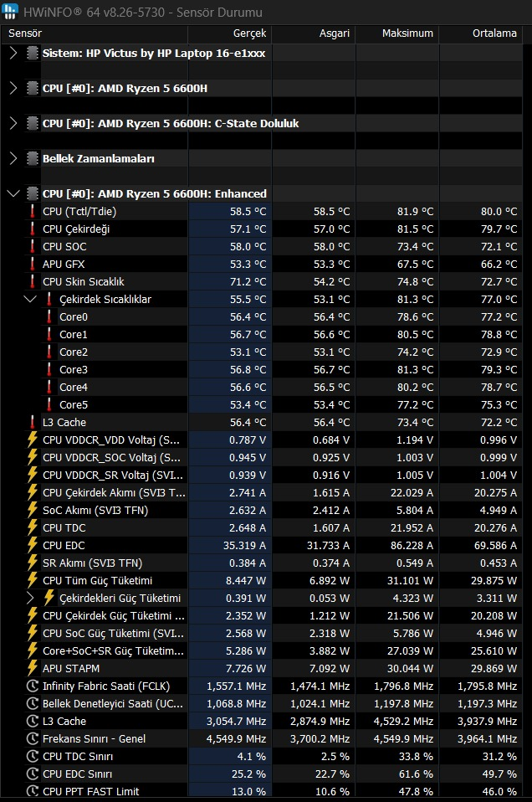Expand the C-State Doluluk sensor group
532x802 pixels.
(x=13, y=123)
